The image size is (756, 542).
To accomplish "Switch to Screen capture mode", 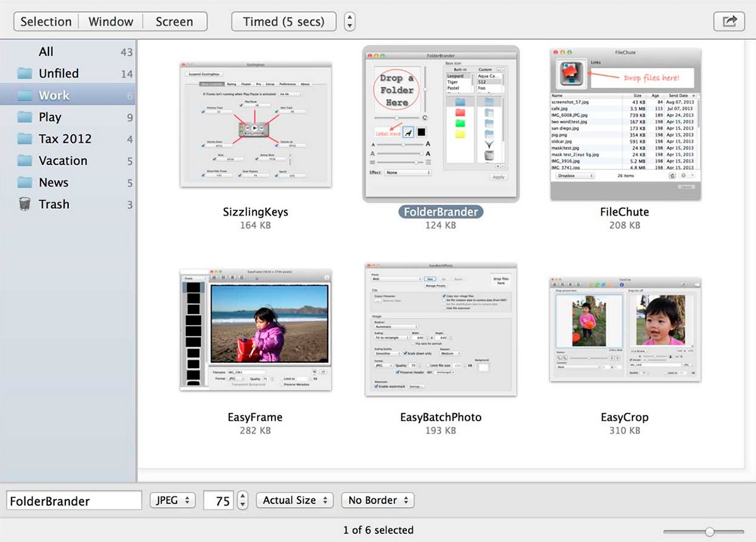I will 175,21.
